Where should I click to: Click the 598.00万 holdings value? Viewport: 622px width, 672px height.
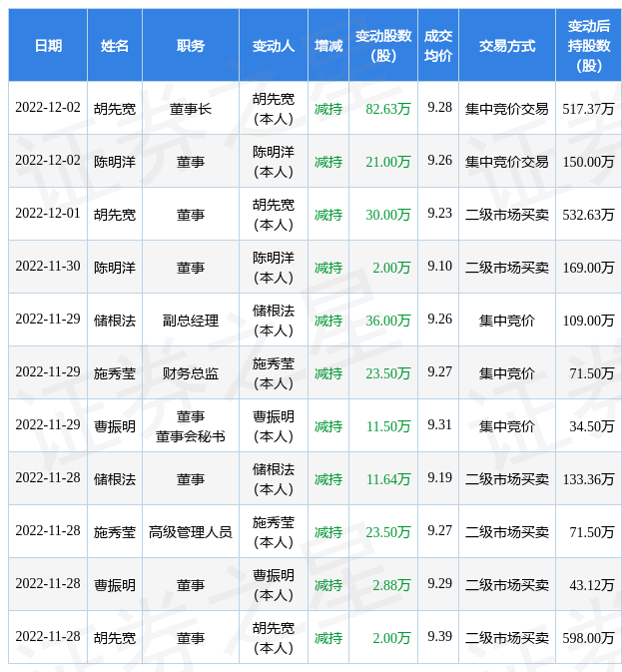[x=589, y=638]
